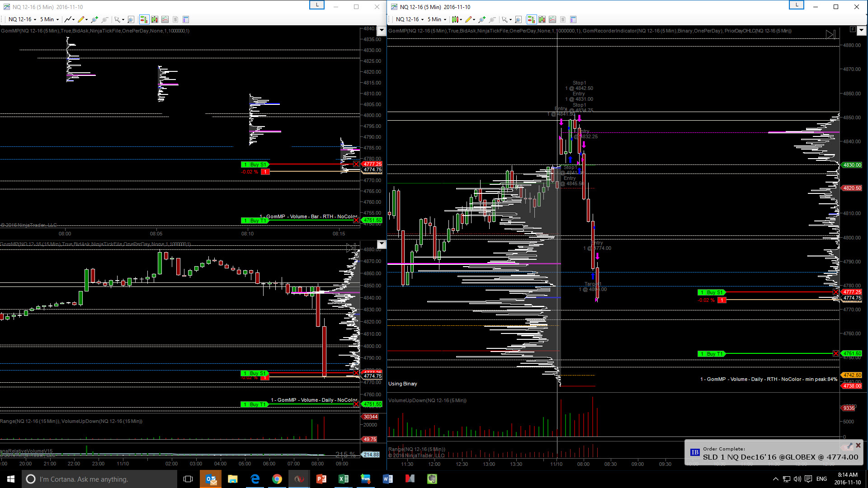The width and height of the screenshot is (868, 488).
Task: Open Task View on the taskbar
Action: 188,479
